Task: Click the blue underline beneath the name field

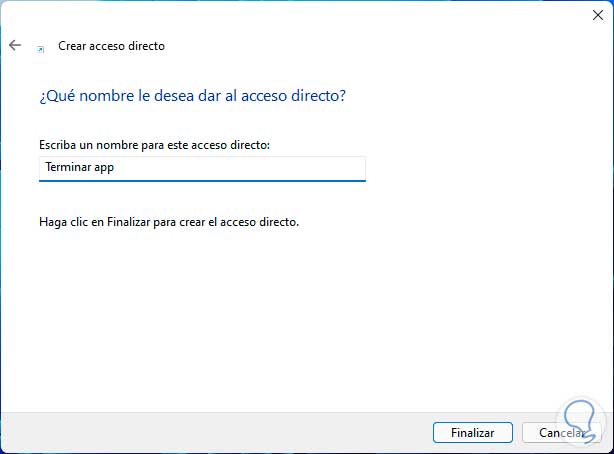Action: pos(202,181)
